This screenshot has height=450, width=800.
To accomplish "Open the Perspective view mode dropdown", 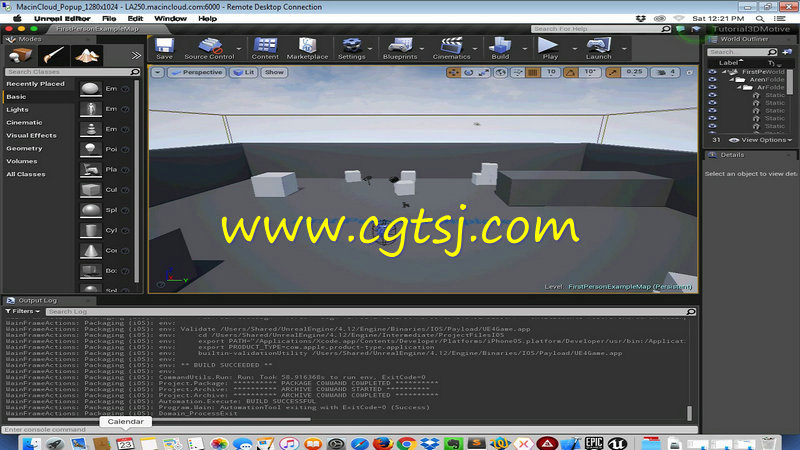I will coord(197,72).
